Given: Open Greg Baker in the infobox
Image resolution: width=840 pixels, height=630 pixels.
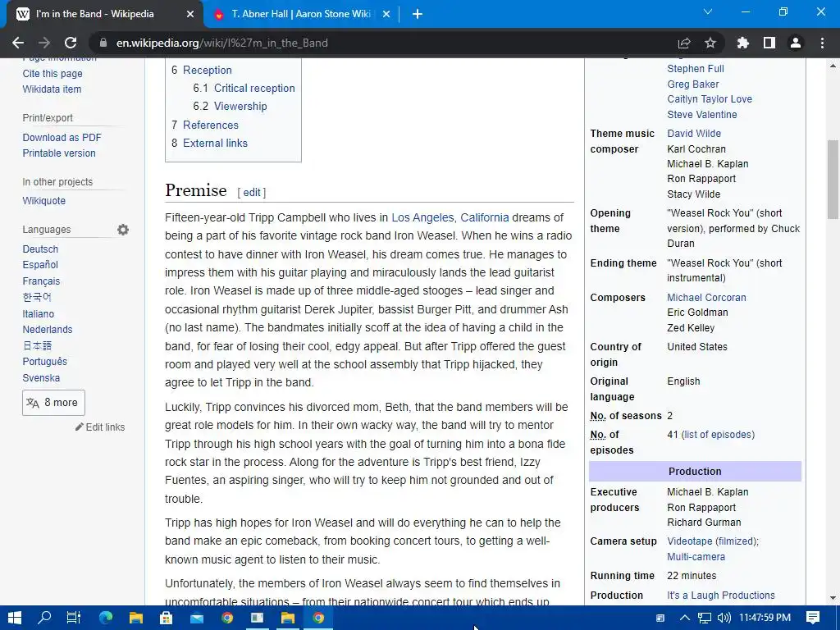Looking at the screenshot, I should (x=692, y=84).
